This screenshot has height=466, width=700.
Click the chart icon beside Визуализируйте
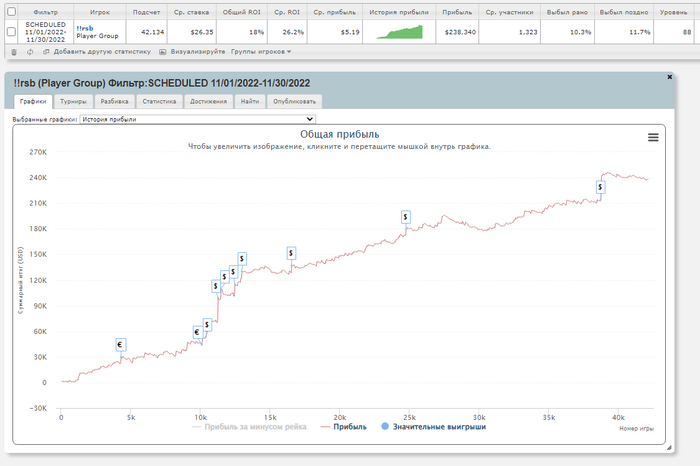pyautogui.click(x=162, y=52)
